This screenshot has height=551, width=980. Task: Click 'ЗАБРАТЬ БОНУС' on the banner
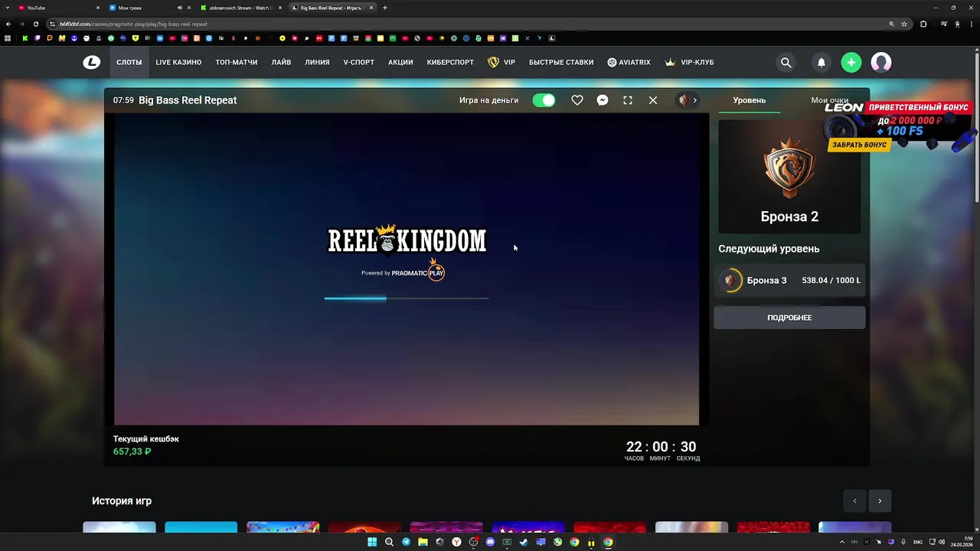(859, 145)
